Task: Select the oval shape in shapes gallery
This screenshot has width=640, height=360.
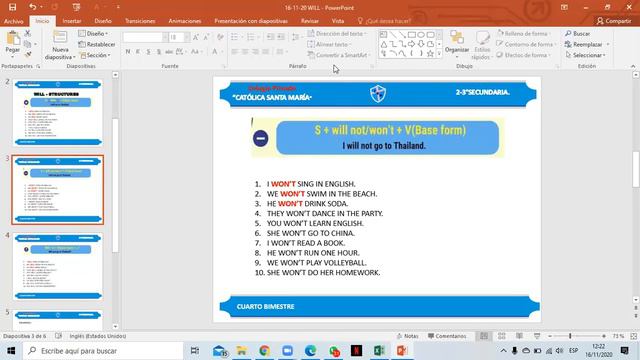Action: click(x=421, y=35)
